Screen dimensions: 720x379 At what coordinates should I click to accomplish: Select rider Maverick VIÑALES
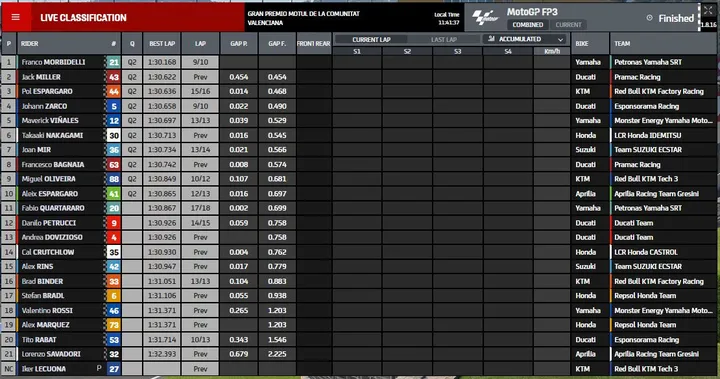click(x=50, y=120)
